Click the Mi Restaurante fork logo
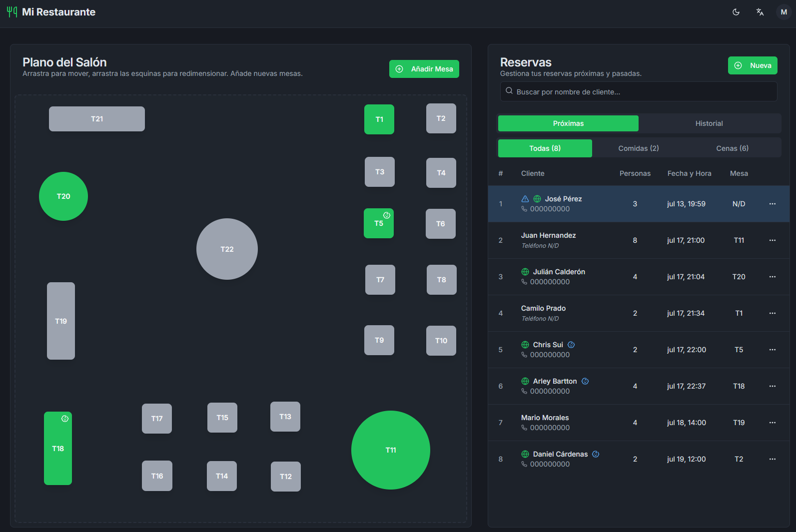 pyautogui.click(x=12, y=12)
